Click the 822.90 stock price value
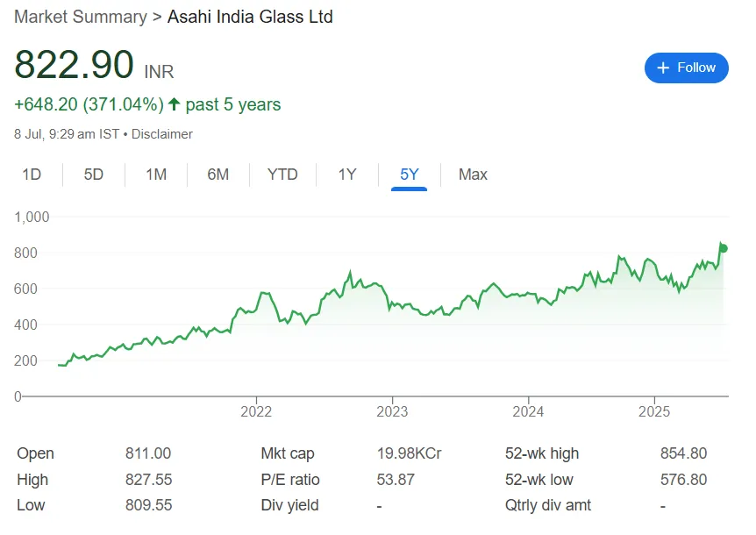This screenshot has height=535, width=756. click(x=75, y=66)
